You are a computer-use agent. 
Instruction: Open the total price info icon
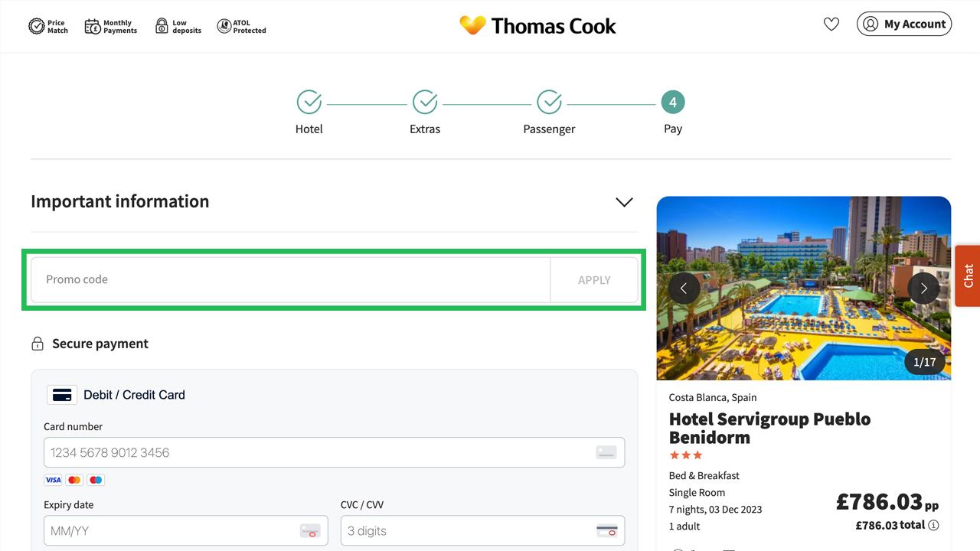click(933, 526)
